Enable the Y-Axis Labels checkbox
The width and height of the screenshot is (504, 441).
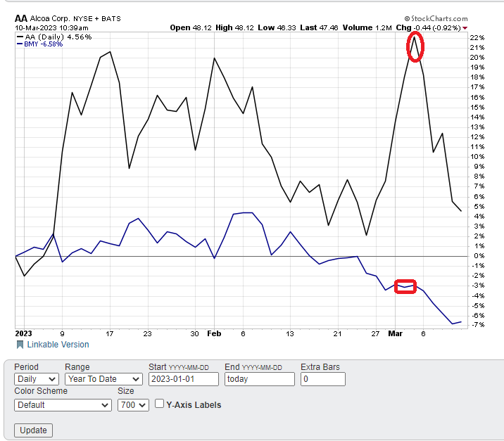(159, 404)
